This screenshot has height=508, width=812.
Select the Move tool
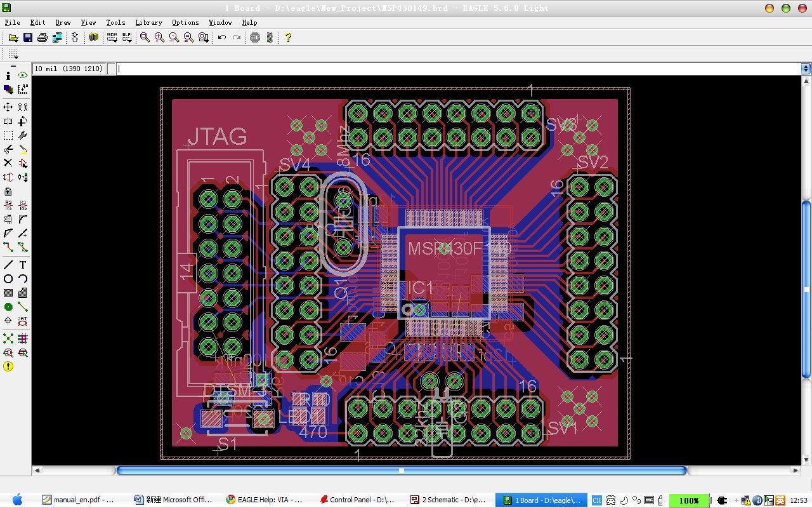pyautogui.click(x=8, y=105)
